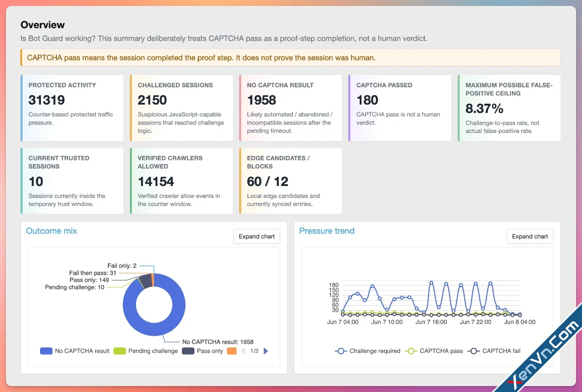The image size is (582, 392).
Task: Click the Overview heading
Action: [43, 25]
